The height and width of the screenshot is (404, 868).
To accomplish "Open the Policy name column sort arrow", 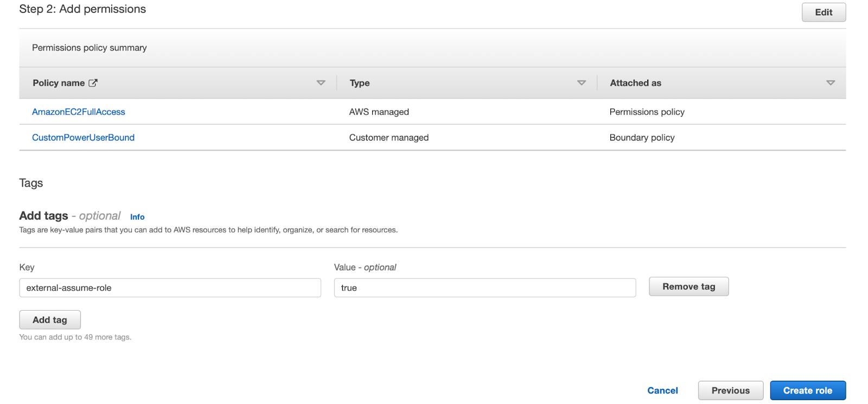I will click(x=321, y=83).
